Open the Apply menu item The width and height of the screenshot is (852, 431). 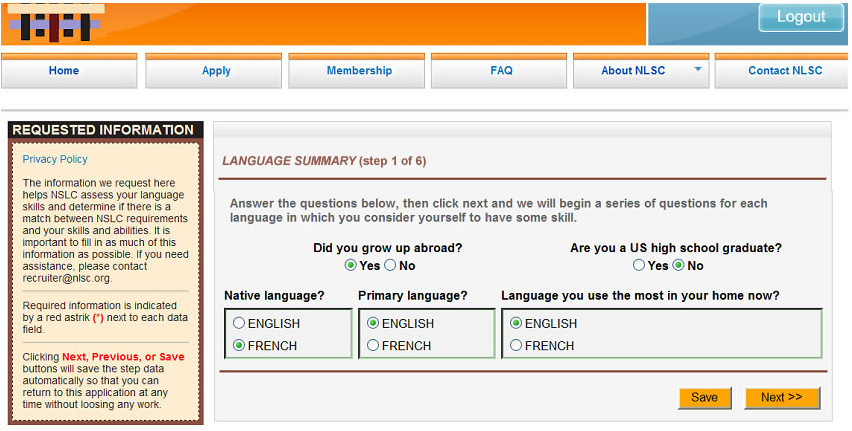click(213, 71)
